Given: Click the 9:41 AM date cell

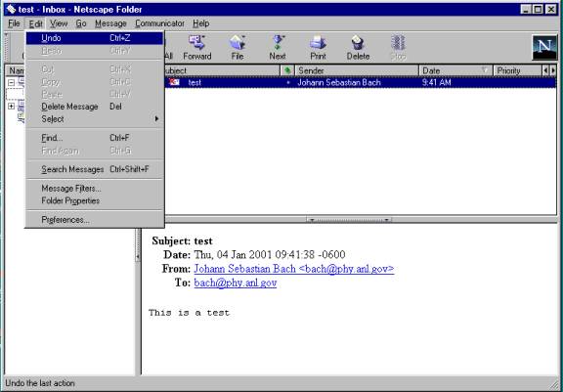Looking at the screenshot, I should click(x=436, y=82).
